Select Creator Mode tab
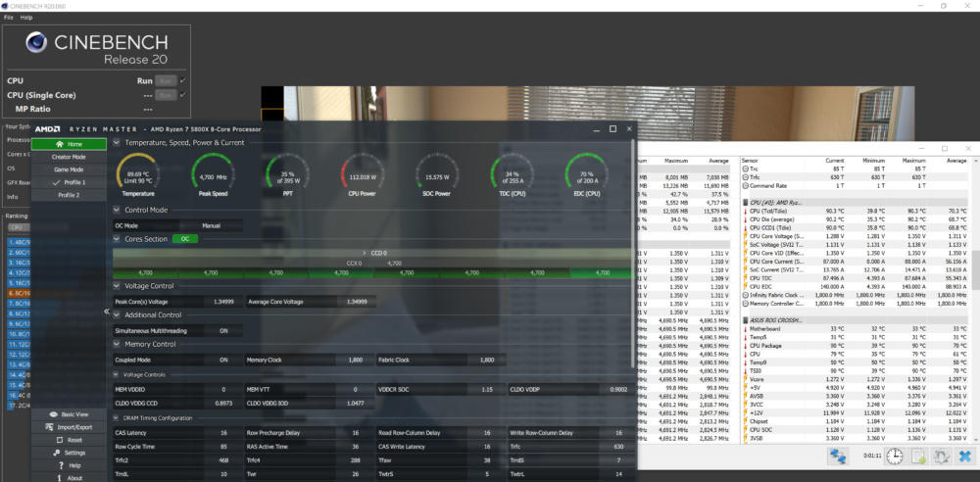This screenshot has height=482, width=980. click(x=69, y=157)
